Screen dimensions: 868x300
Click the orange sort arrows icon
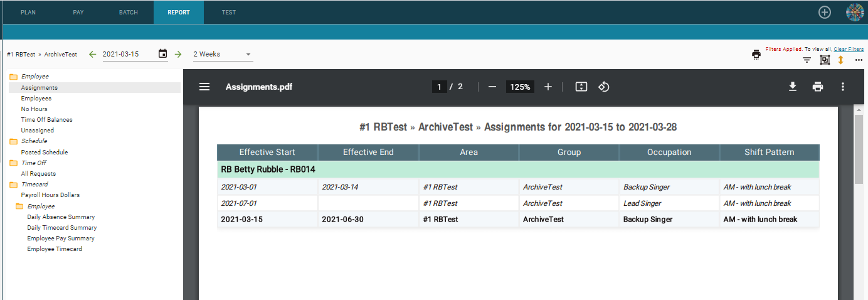coord(841,60)
